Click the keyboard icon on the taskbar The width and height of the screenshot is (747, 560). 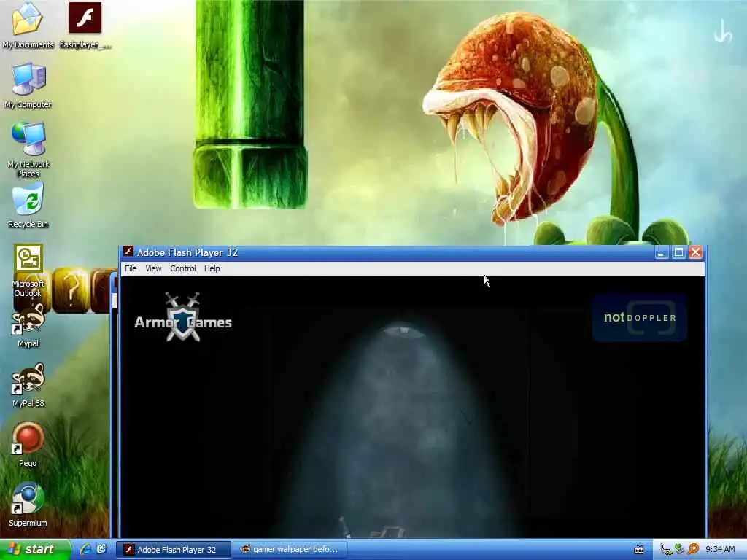pos(639,550)
